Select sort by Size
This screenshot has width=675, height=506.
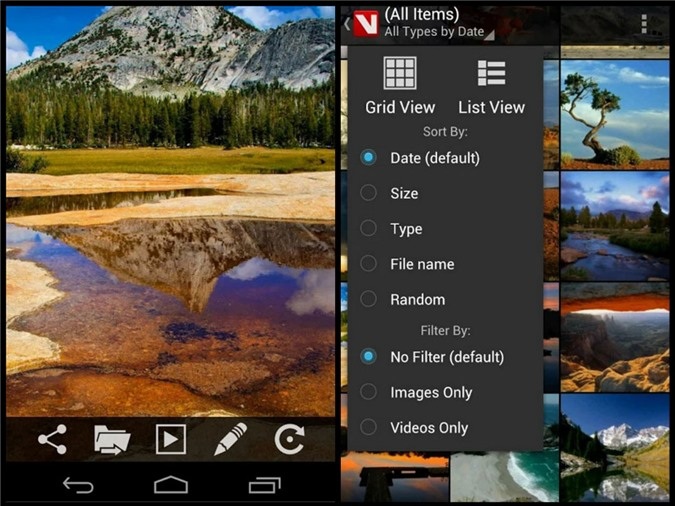point(445,193)
